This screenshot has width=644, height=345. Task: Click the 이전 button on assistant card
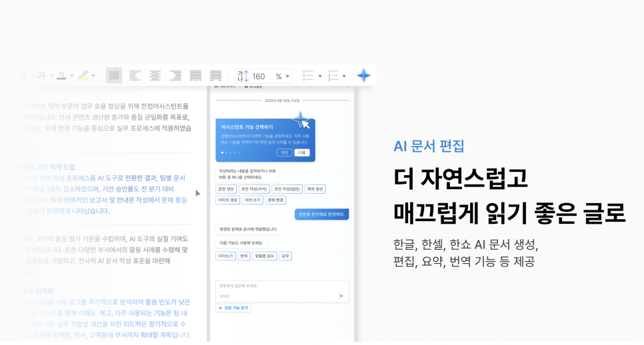pos(284,153)
